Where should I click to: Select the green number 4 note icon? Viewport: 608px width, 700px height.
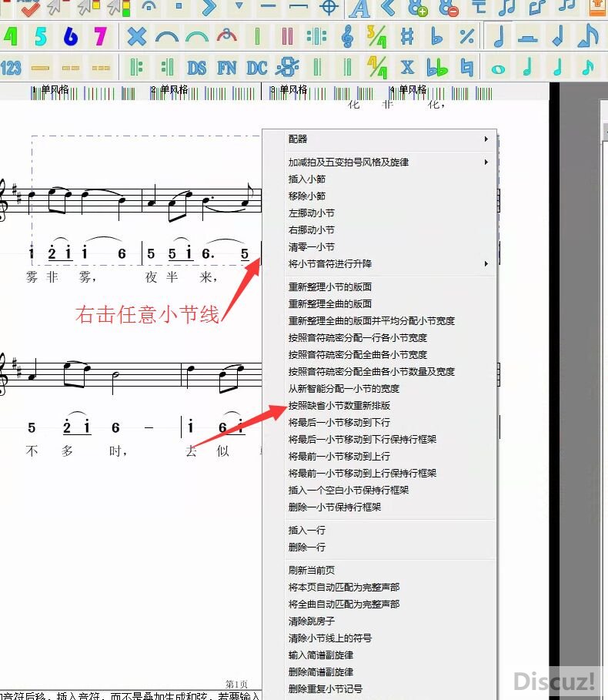[x=11, y=36]
